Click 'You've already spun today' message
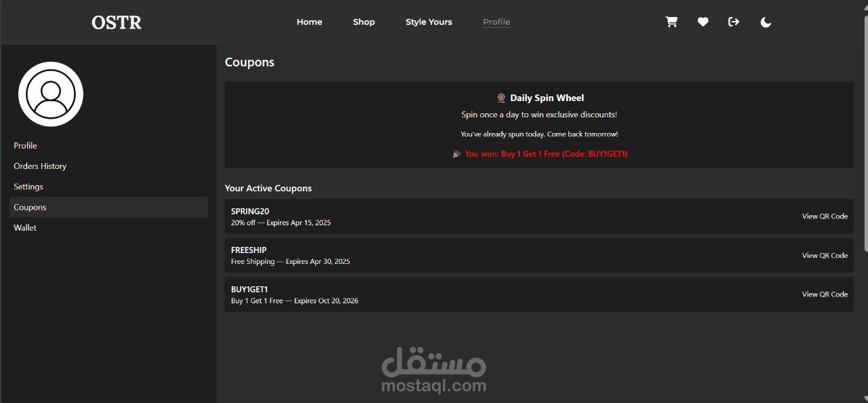 tap(539, 134)
